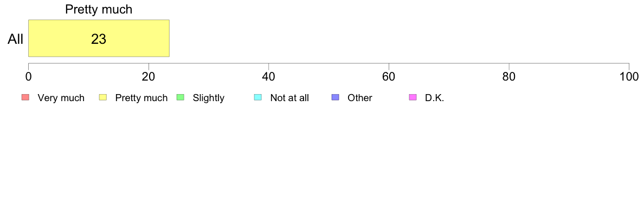Click the red Very much legend swatch
Image resolution: width=644 pixels, height=199 pixels.
pos(25,97)
